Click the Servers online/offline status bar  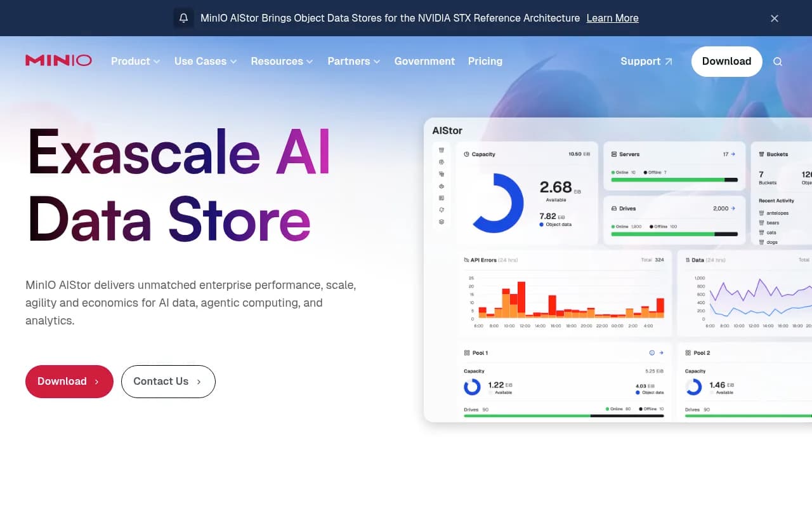[x=674, y=180]
